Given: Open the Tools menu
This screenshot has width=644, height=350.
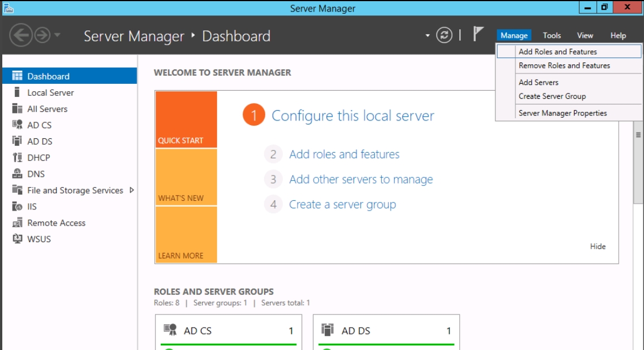Looking at the screenshot, I should [552, 36].
